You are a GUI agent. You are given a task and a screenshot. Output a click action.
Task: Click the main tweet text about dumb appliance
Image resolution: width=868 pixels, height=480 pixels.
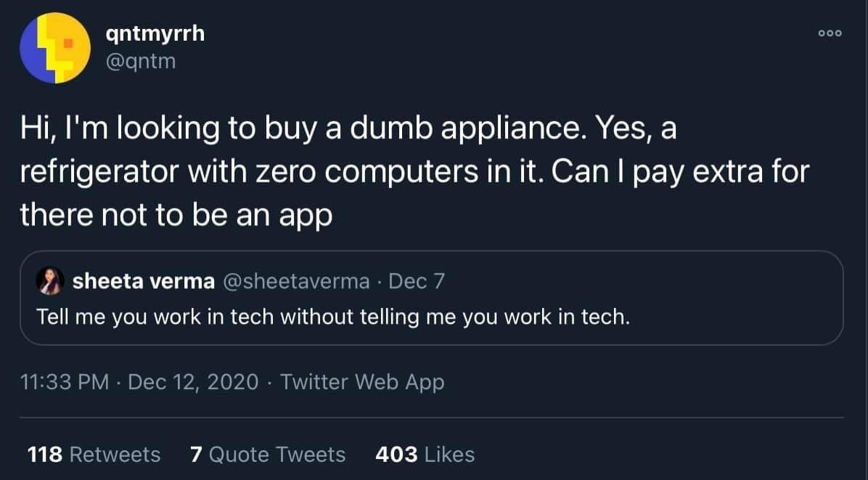[x=414, y=171]
